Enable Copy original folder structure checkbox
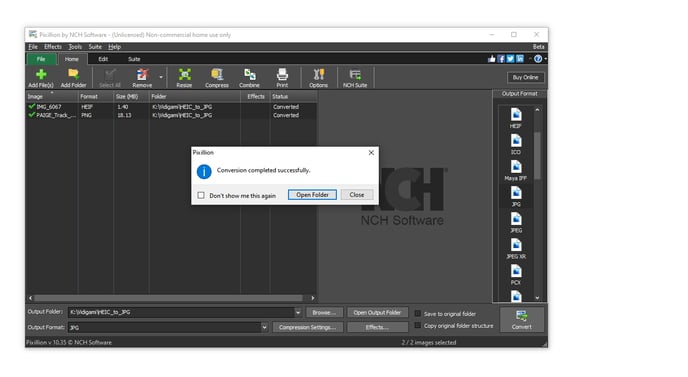Image resolution: width=688 pixels, height=377 pixels. 418,325
